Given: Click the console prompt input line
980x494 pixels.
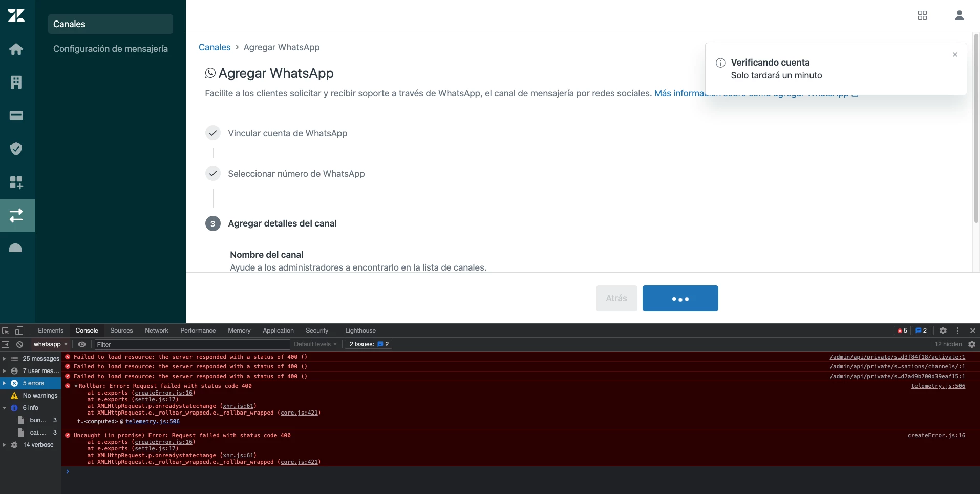Looking at the screenshot, I should coord(520,471).
